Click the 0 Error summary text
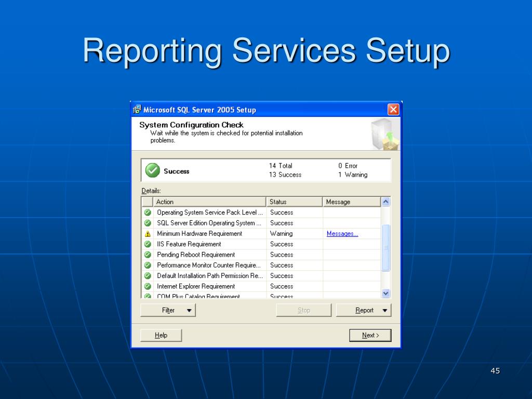532x399 pixels. (x=348, y=166)
